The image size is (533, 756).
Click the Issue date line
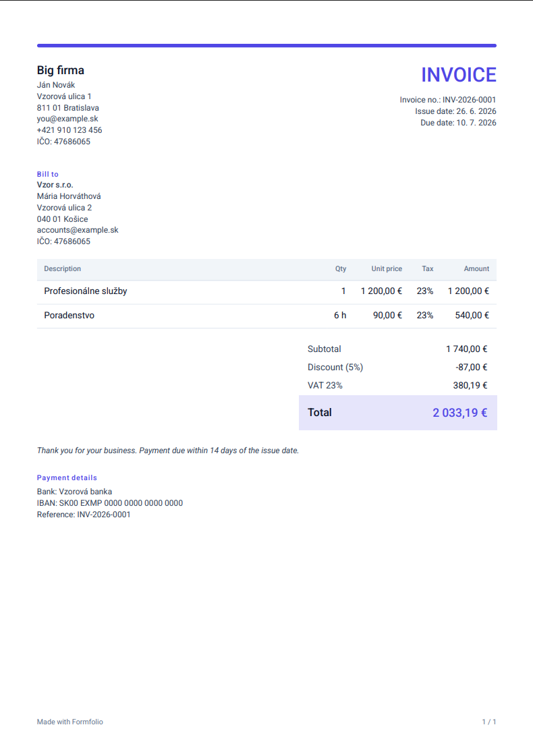point(455,111)
